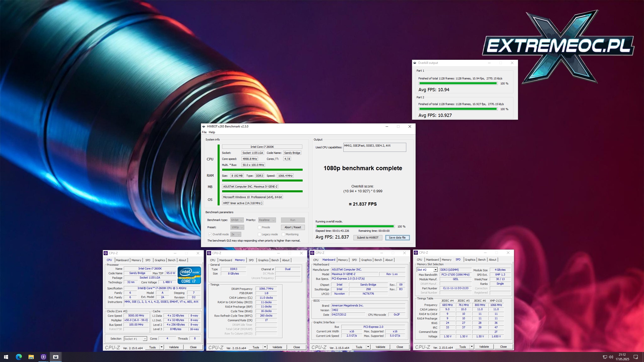This screenshot has height=362, width=644.
Task: Switch to HWBOT x265 taskbar icon
Action: click(56, 357)
